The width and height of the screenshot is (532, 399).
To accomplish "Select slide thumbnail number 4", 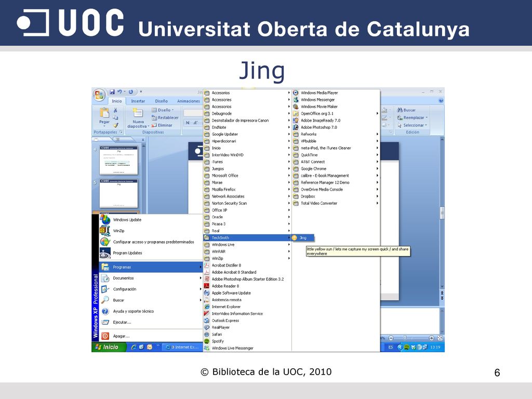I will (x=118, y=160).
